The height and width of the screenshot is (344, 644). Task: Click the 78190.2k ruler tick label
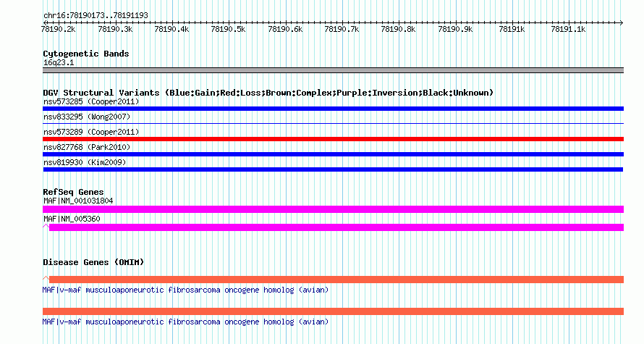tap(59, 29)
